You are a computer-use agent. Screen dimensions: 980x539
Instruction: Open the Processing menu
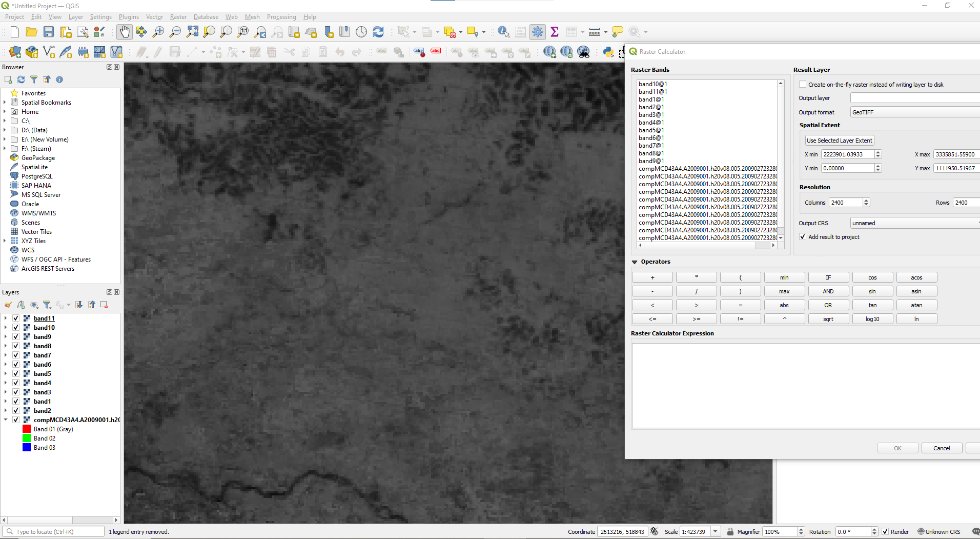tap(281, 17)
